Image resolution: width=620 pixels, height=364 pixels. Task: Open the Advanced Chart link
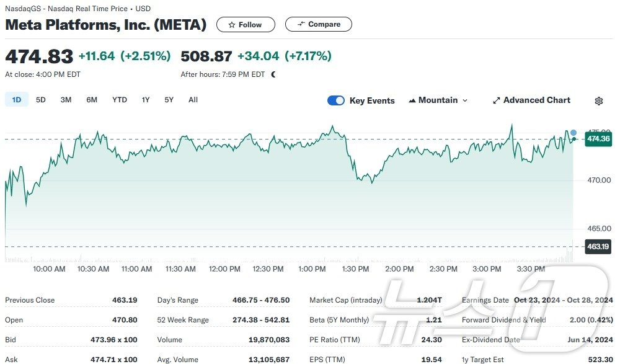pos(536,100)
